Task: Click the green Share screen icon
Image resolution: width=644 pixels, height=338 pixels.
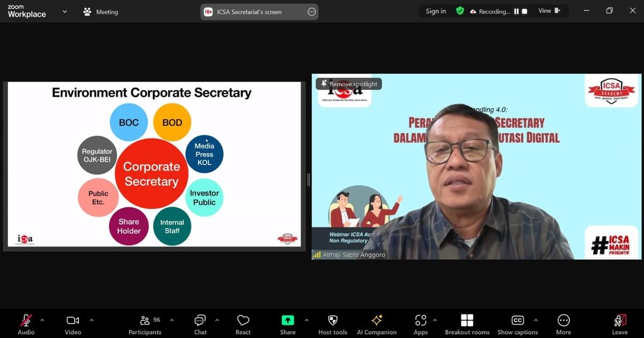Action: (288, 320)
